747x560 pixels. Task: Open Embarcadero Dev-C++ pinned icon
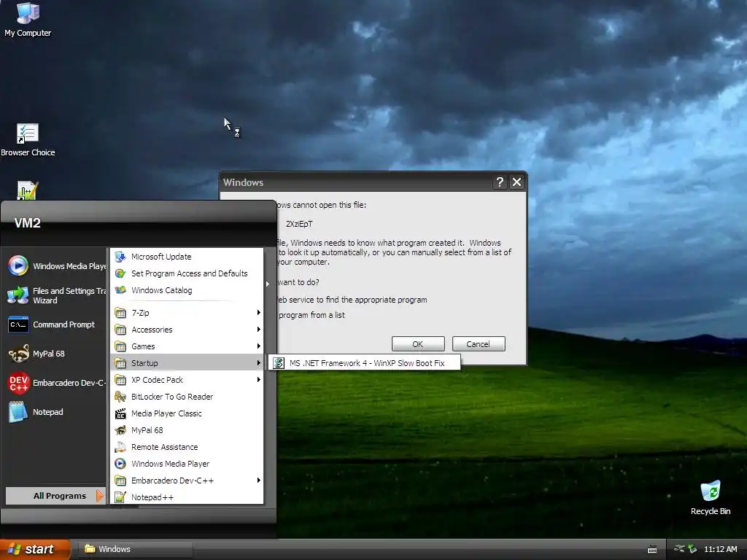[x=18, y=383]
